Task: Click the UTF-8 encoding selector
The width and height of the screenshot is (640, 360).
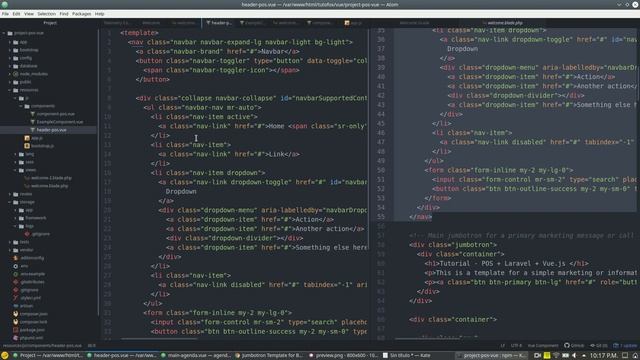Action: coord(516,346)
